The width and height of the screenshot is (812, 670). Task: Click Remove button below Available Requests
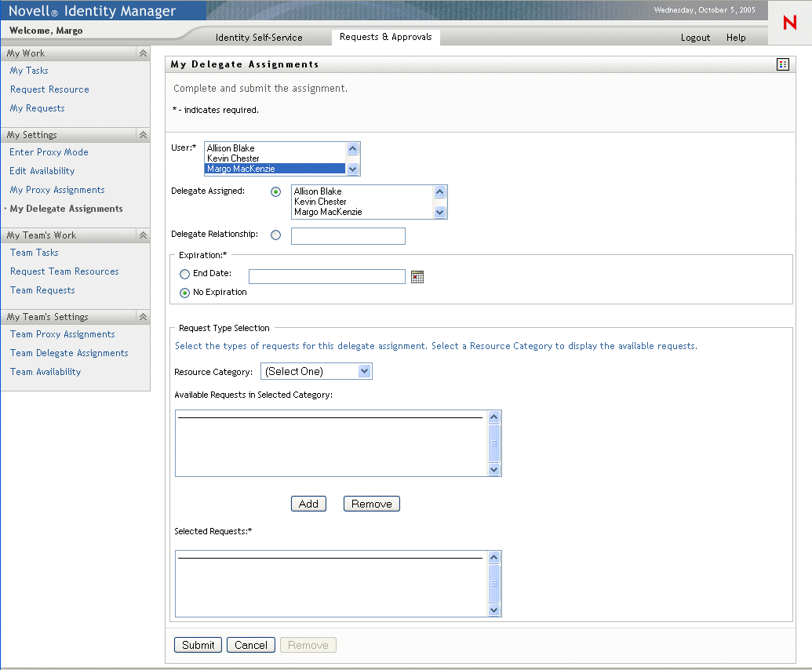pyautogui.click(x=372, y=504)
